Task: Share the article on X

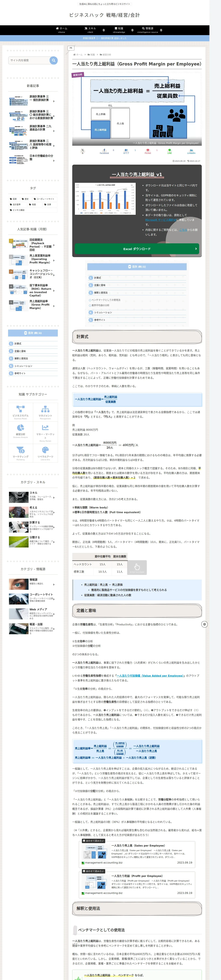Action: pos(82,151)
